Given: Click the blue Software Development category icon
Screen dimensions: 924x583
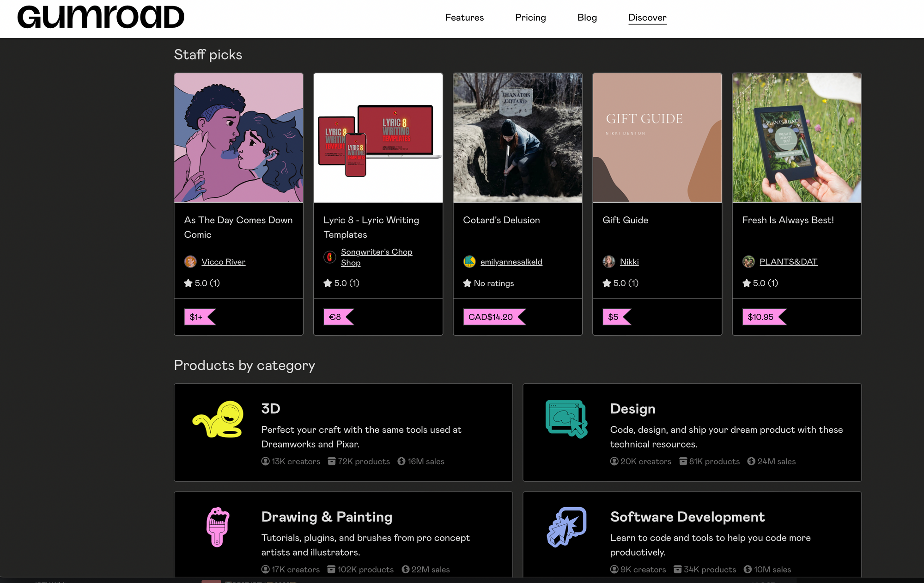Looking at the screenshot, I should tap(567, 527).
